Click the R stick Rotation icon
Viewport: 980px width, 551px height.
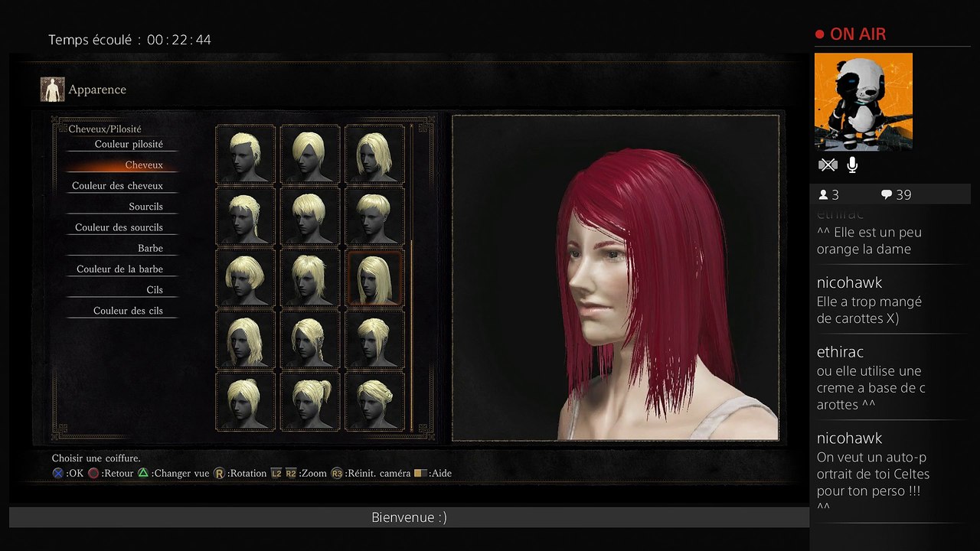219,473
